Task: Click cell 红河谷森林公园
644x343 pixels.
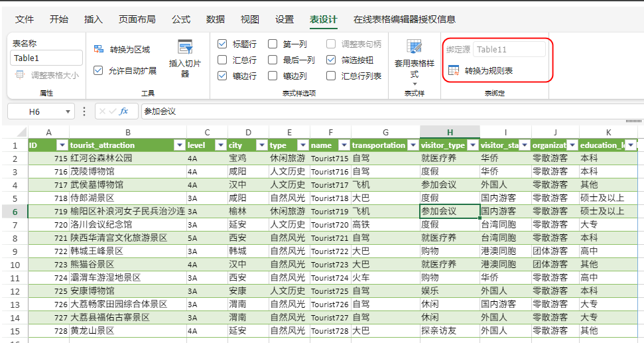Action: (x=128, y=158)
